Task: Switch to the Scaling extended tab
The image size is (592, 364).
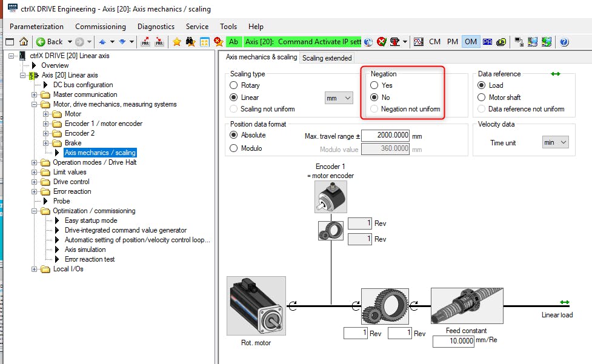Action: point(327,58)
